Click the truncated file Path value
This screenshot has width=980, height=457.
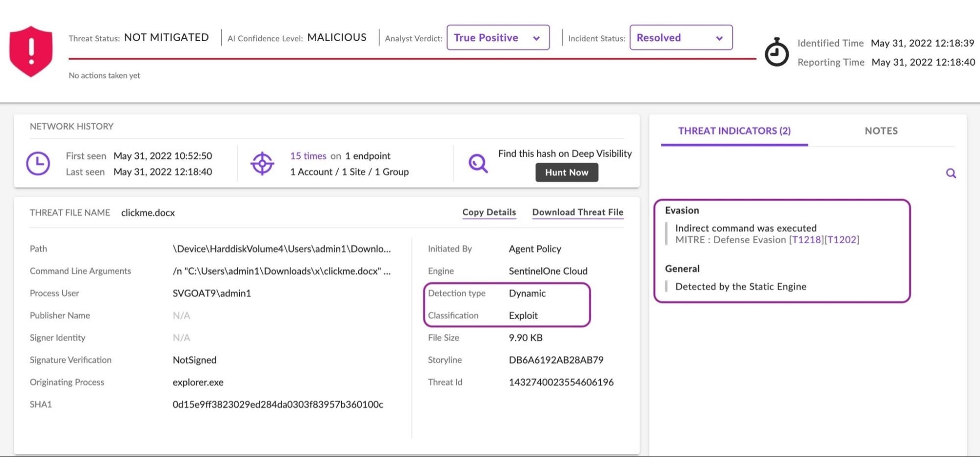click(x=281, y=249)
